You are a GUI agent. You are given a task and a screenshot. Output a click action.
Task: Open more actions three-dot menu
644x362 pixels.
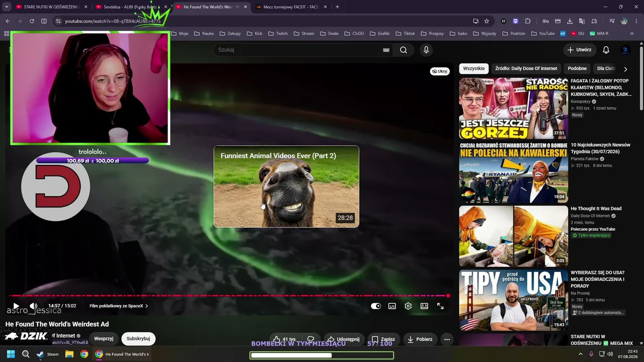447,339
